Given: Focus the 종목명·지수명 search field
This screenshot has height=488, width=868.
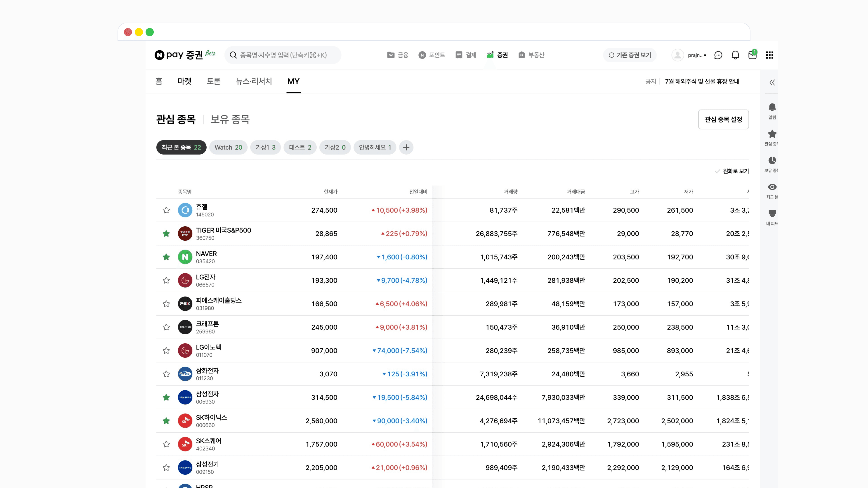Looking at the screenshot, I should point(283,55).
